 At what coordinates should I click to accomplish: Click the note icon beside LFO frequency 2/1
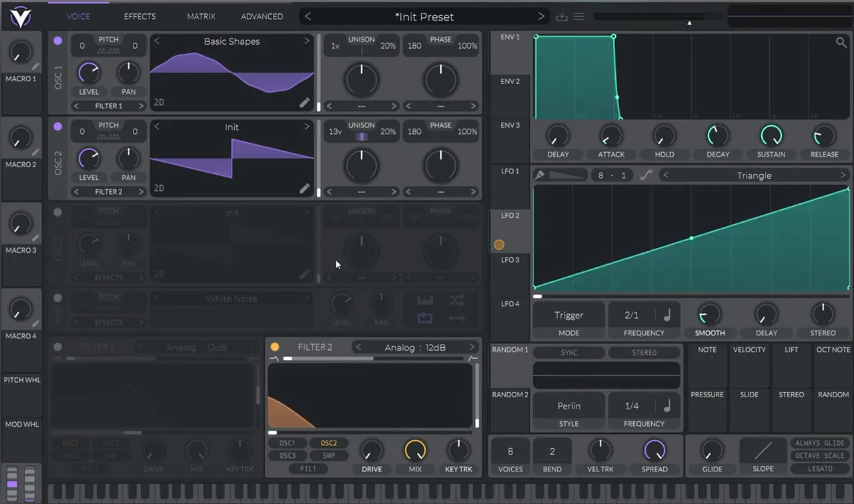pyautogui.click(x=667, y=315)
